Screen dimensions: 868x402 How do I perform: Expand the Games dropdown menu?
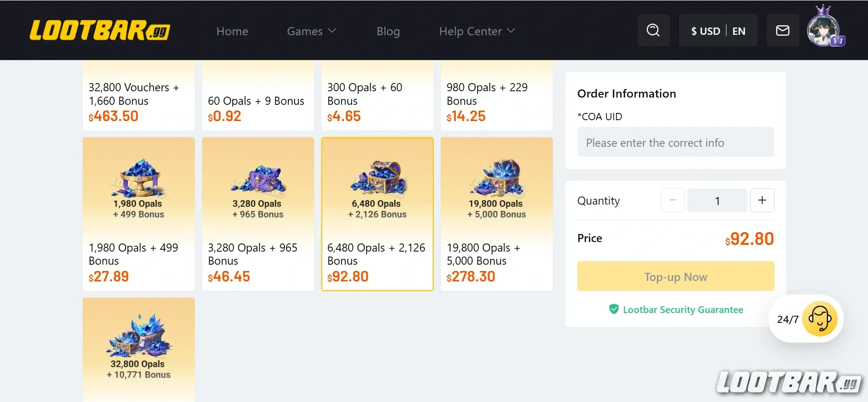[311, 31]
